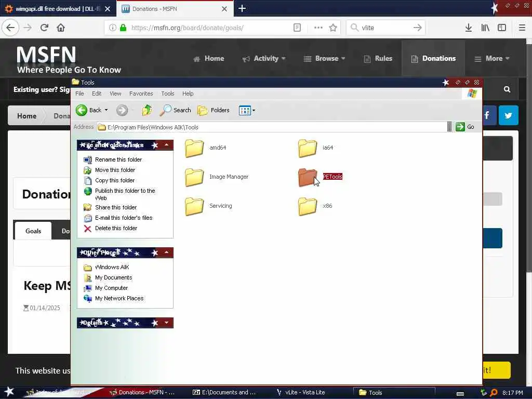This screenshot has height=399, width=532.
Task: Open MSFN Activity dropdown
Action: tap(264, 58)
